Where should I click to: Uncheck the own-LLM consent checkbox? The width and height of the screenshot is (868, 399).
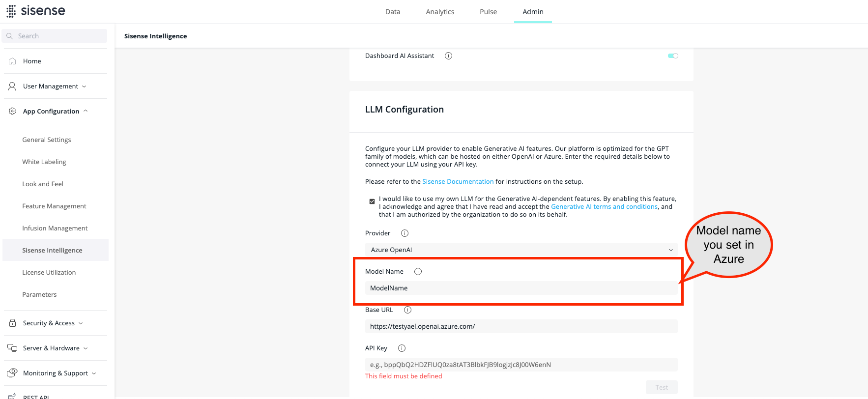pyautogui.click(x=372, y=201)
